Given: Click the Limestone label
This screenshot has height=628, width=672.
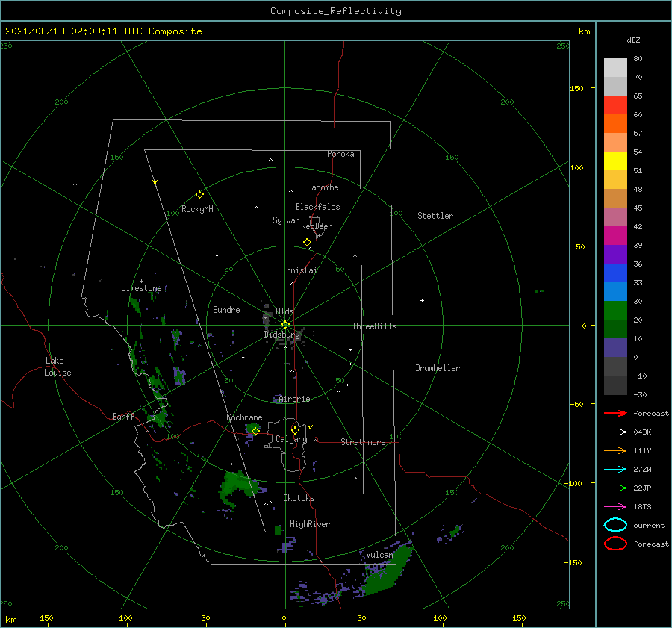Looking at the screenshot, I should [141, 288].
